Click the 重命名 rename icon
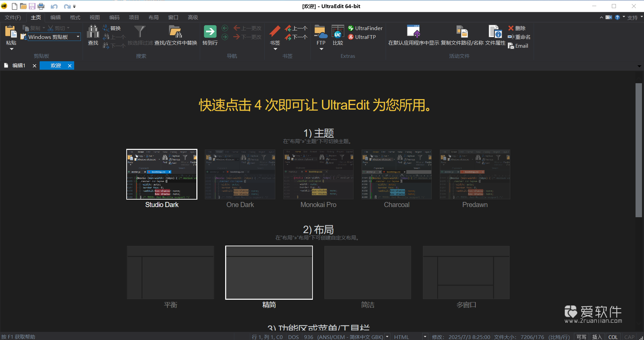 tap(511, 37)
